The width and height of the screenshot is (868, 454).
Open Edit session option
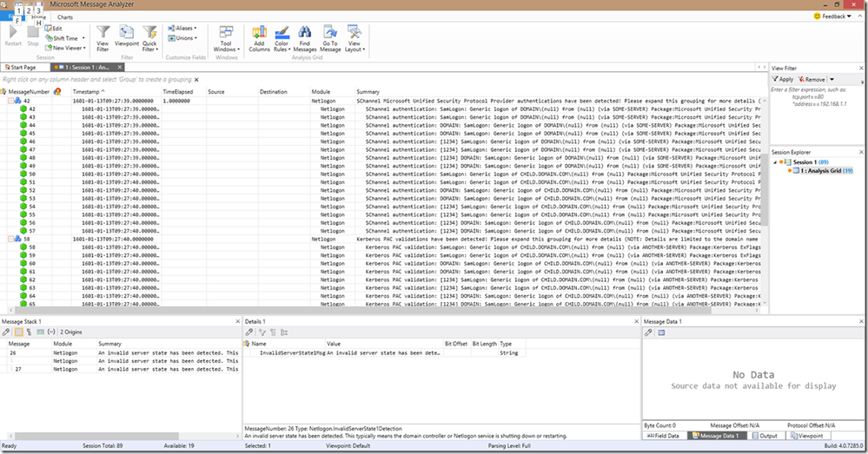point(54,28)
